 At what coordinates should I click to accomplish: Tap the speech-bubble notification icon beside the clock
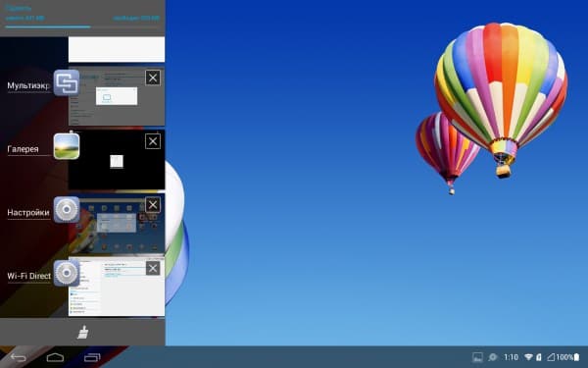click(493, 357)
